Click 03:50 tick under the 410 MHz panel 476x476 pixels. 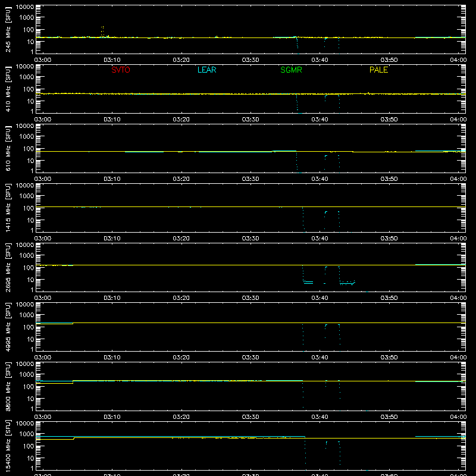(x=389, y=120)
